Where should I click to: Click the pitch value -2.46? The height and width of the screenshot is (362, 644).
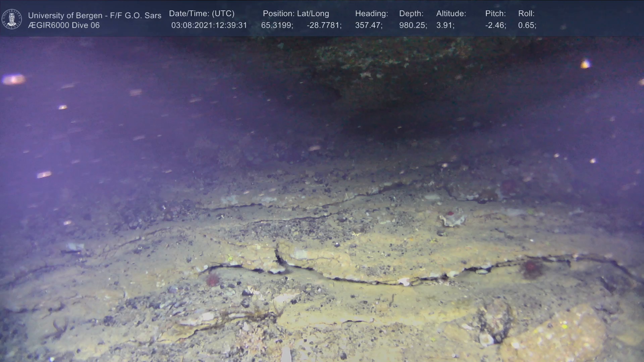pos(495,25)
